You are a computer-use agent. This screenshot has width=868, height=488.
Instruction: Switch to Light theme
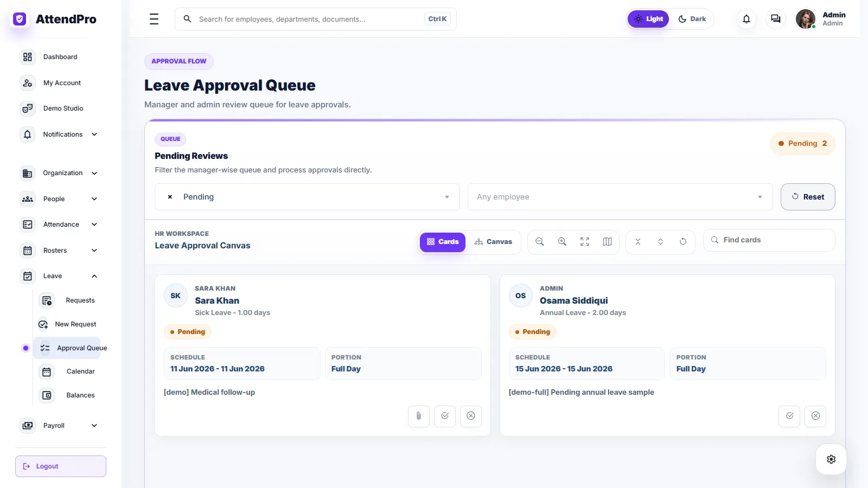tap(648, 19)
